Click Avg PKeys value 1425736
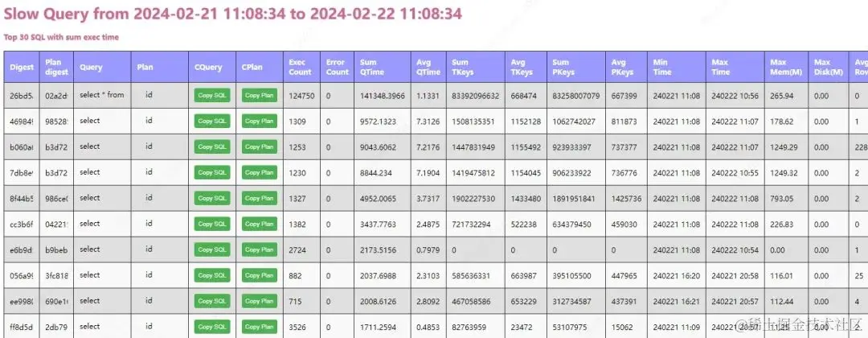The width and height of the screenshot is (868, 338). point(627,198)
